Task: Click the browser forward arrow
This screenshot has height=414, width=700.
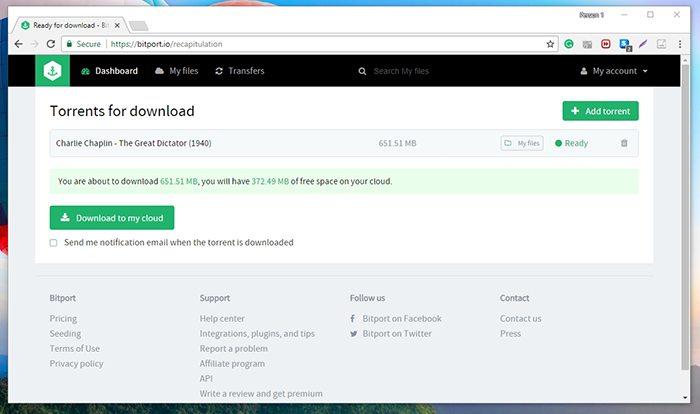Action: point(34,44)
